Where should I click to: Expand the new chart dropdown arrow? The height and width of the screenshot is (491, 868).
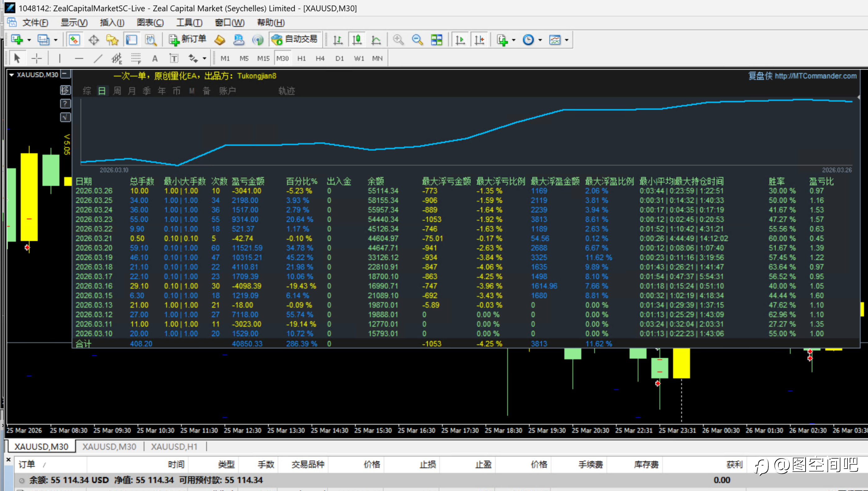[x=29, y=40]
